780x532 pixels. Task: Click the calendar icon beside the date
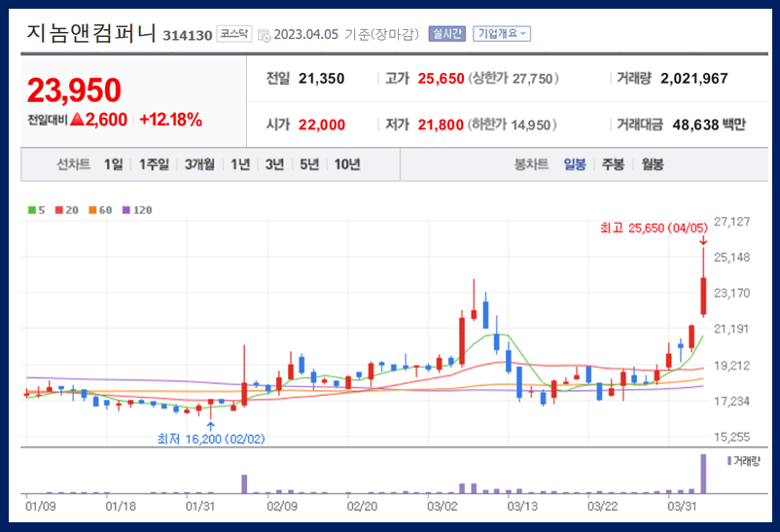(265, 35)
